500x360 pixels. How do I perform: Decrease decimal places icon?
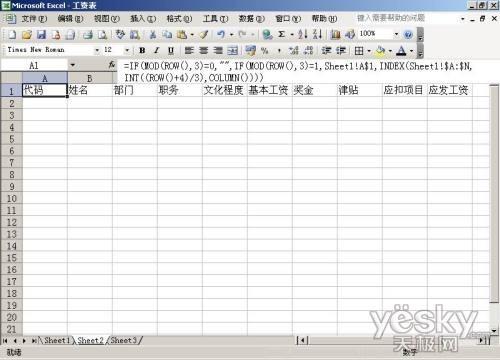pyautogui.click(x=308, y=51)
